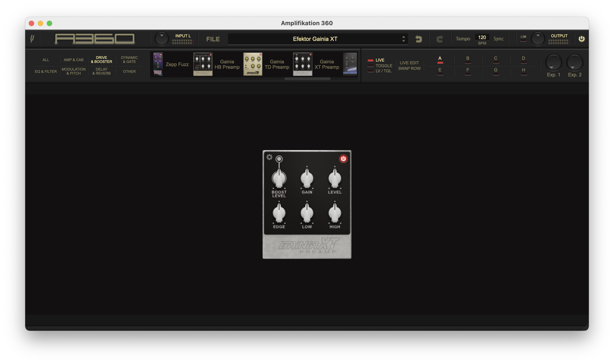Click the Gainia HB Preamp thumbnail
Screen dimensions: 614x364
coord(203,64)
